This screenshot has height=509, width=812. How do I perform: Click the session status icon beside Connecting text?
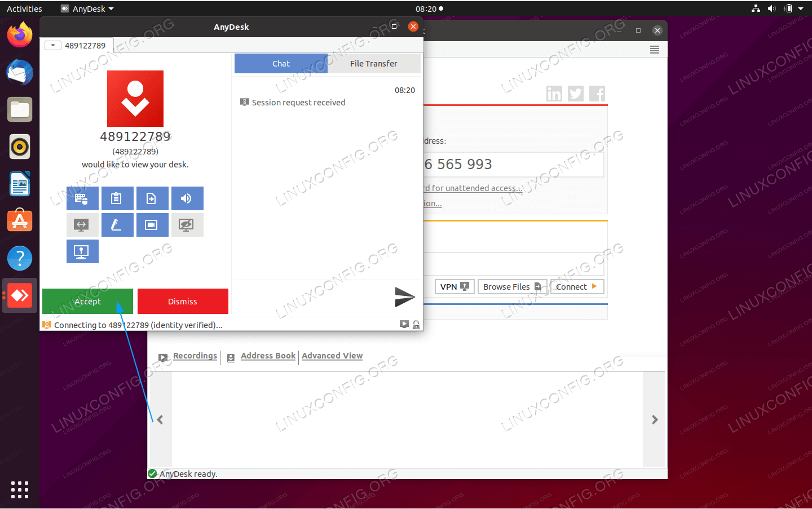47,325
